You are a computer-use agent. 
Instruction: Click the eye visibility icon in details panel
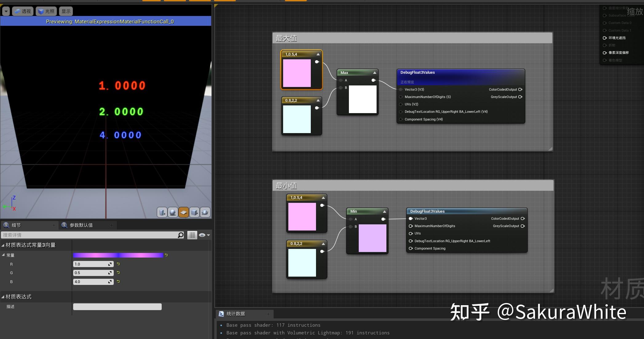point(201,235)
